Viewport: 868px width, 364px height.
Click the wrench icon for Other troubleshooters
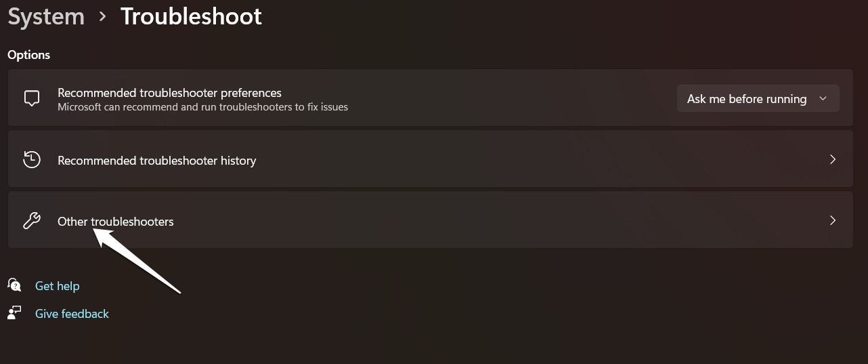click(x=32, y=221)
